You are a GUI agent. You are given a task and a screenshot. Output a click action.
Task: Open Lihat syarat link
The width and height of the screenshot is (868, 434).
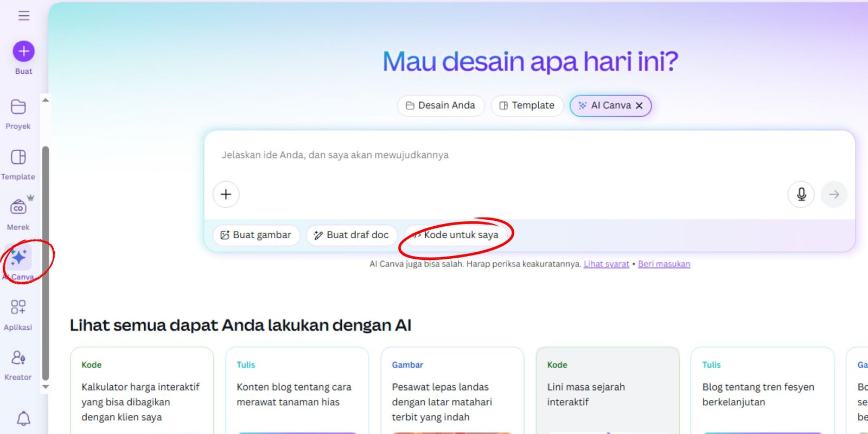coord(607,264)
